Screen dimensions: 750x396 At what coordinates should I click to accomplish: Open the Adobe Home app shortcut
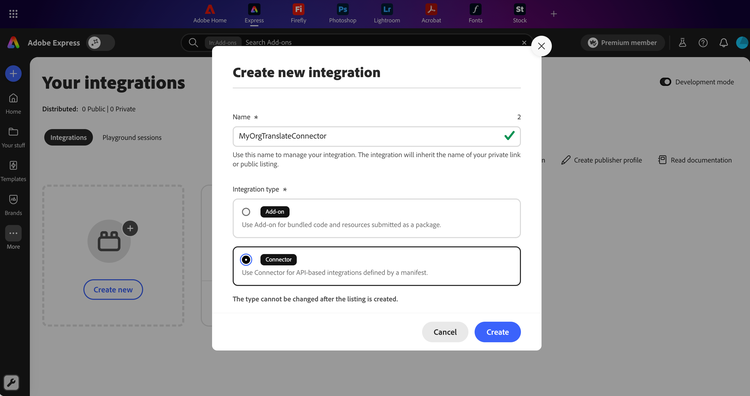[x=210, y=14]
